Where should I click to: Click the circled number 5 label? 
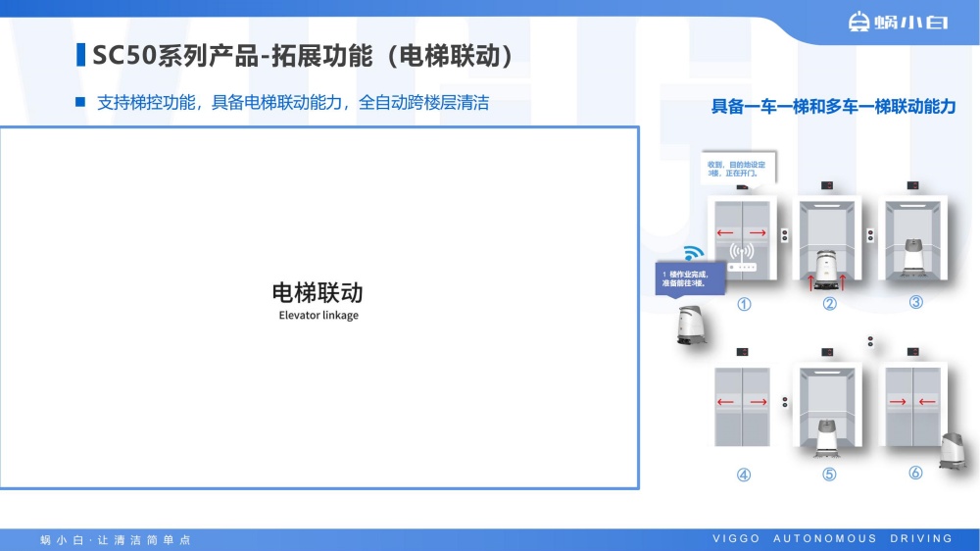tap(829, 475)
